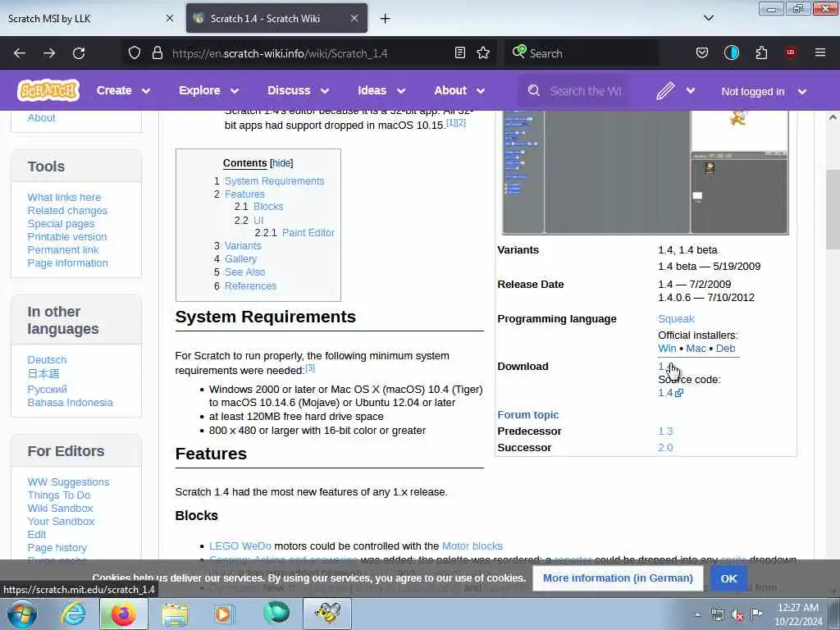Open Bahasa Indonesia language version

pos(71,402)
